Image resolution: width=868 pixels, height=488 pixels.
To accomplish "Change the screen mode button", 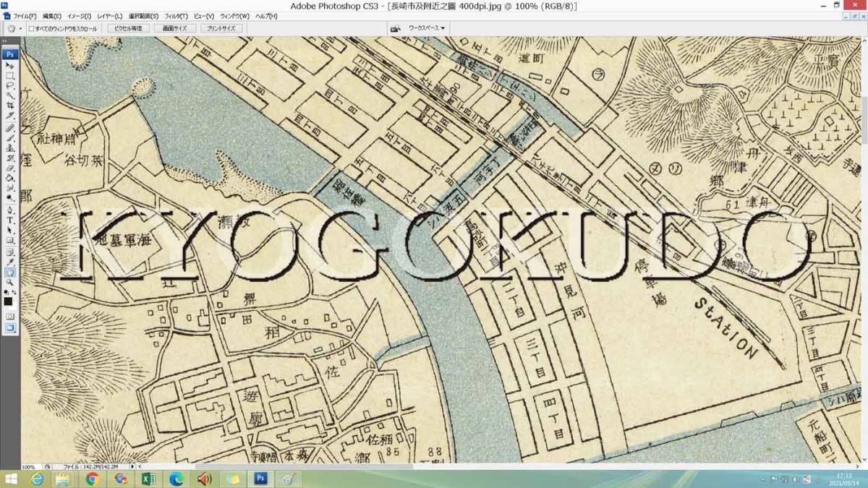I will 11,328.
